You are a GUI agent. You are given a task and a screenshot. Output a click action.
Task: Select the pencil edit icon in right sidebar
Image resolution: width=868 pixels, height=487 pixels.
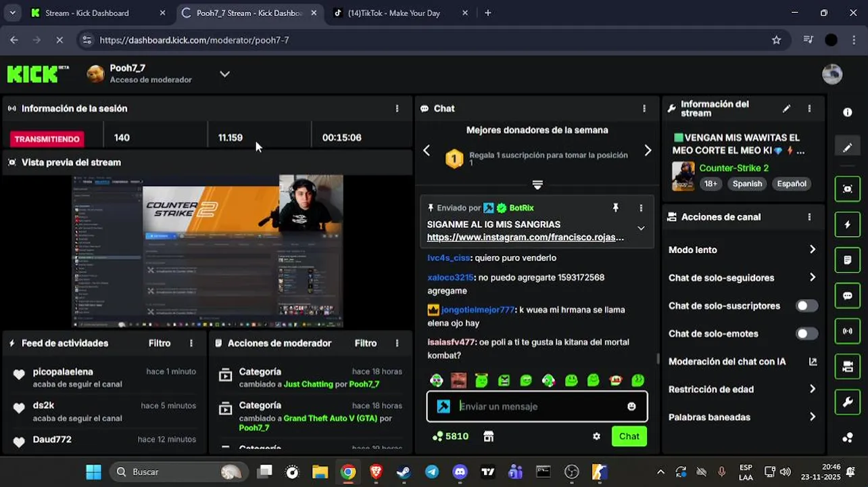point(848,147)
